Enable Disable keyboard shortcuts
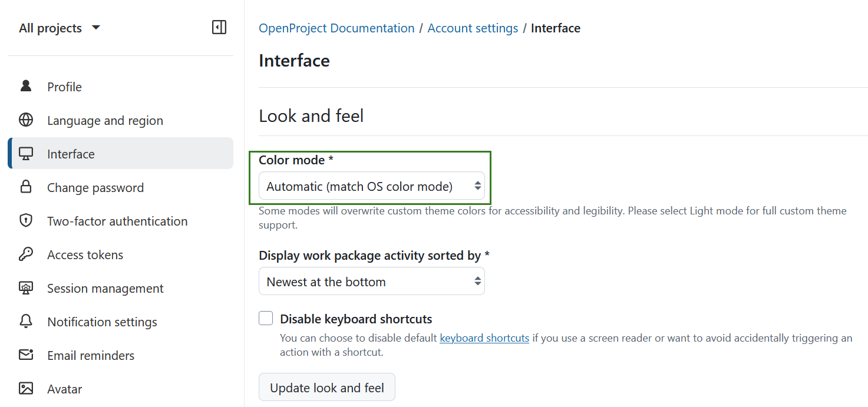Viewport: 868px width, 407px height. click(x=266, y=317)
